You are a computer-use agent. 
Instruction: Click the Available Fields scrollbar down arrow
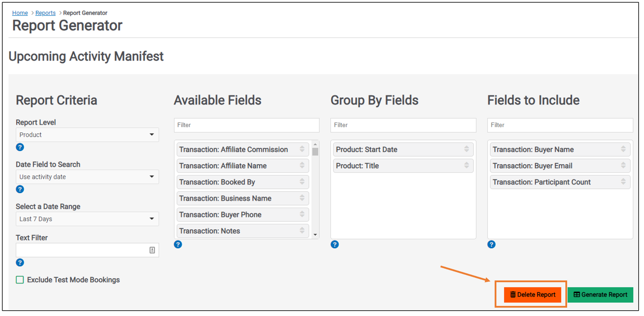tap(315, 235)
